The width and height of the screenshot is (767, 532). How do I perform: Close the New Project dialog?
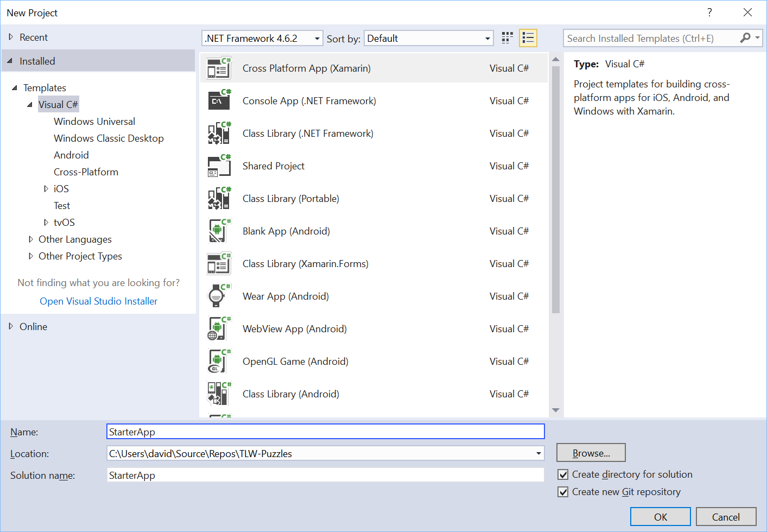(x=747, y=12)
